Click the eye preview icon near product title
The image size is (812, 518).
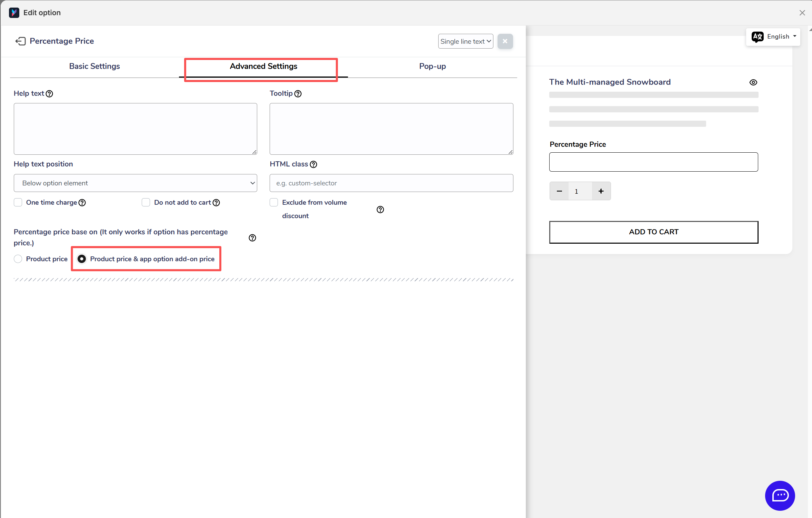tap(753, 82)
